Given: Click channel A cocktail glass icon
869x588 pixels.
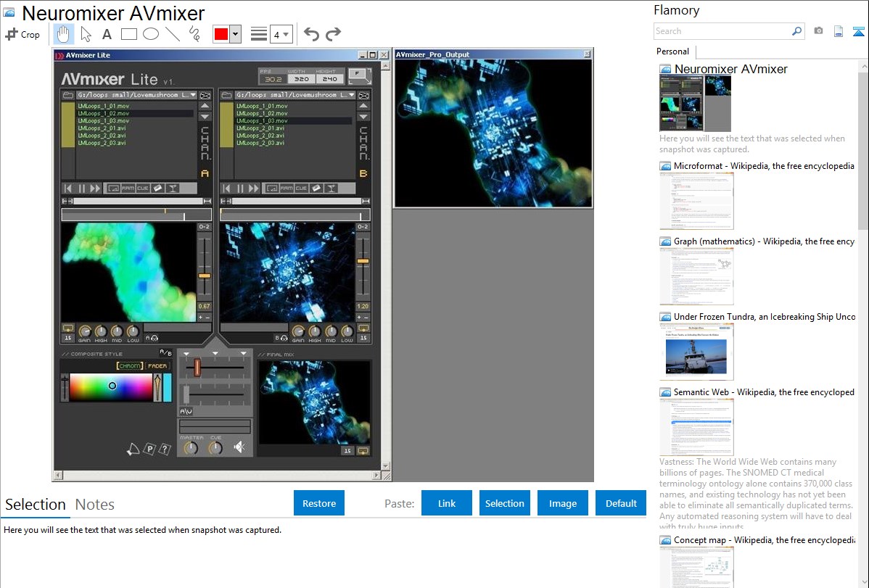Looking at the screenshot, I should [173, 189].
